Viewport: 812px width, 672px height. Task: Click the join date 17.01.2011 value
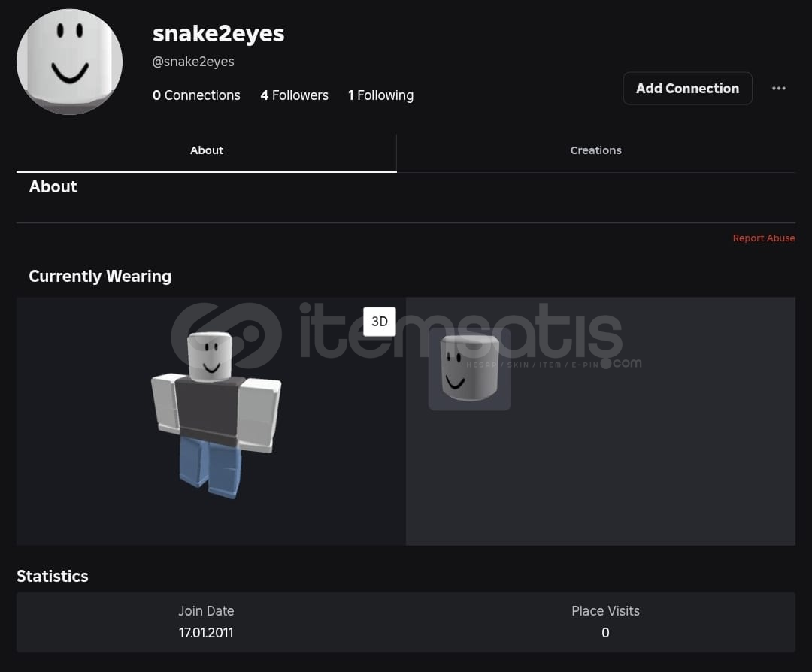pyautogui.click(x=205, y=633)
